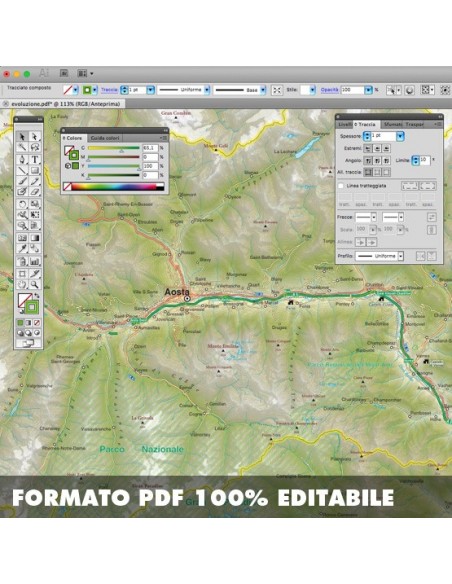
Task: Select the Scale tool
Action: tap(35, 204)
